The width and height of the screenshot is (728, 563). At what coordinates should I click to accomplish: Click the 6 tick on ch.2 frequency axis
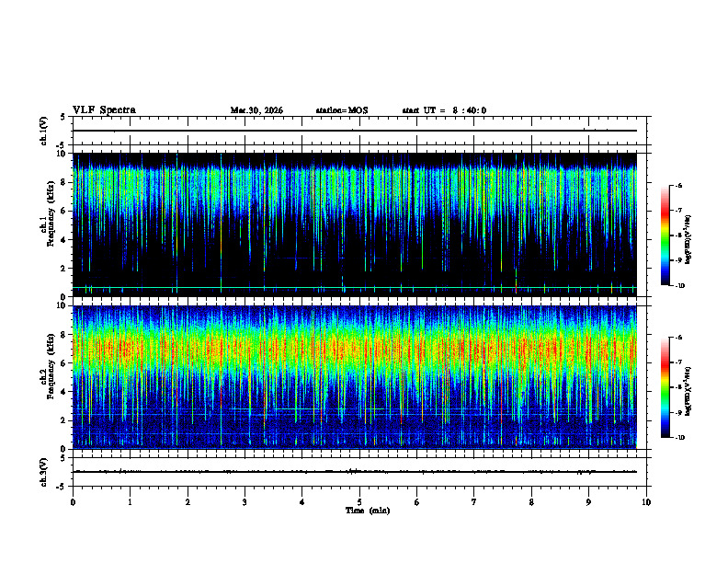click(x=64, y=363)
